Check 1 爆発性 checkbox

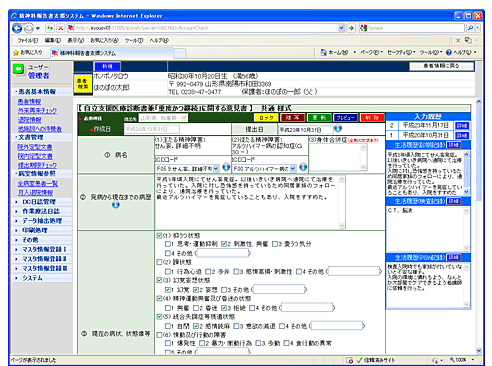click(x=168, y=343)
